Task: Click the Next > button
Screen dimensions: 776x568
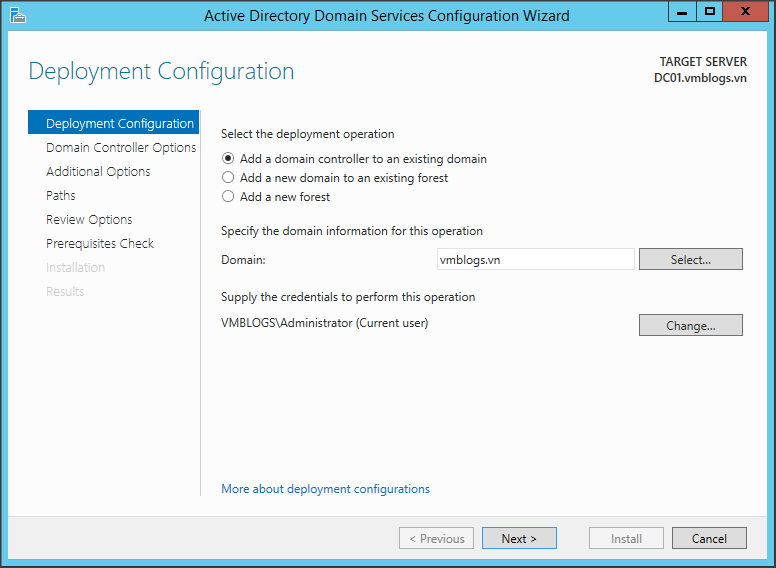Action: (519, 539)
